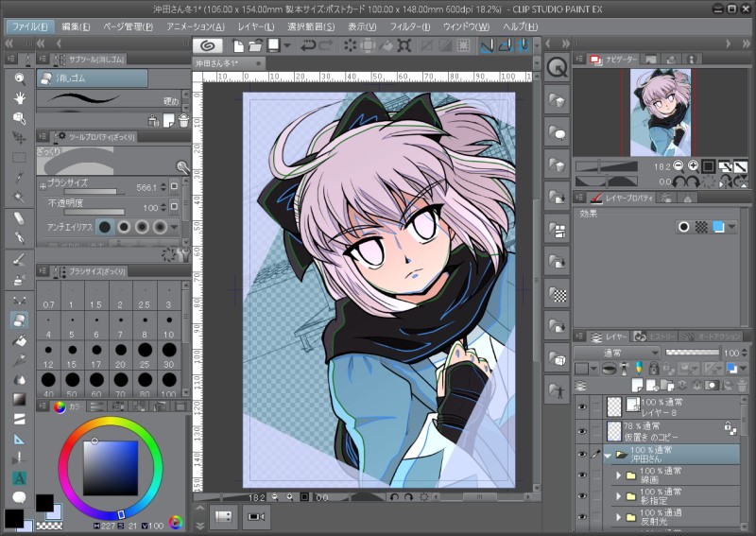The image size is (756, 536).
Task: Collapse the 沖田さん folder
Action: click(x=608, y=455)
